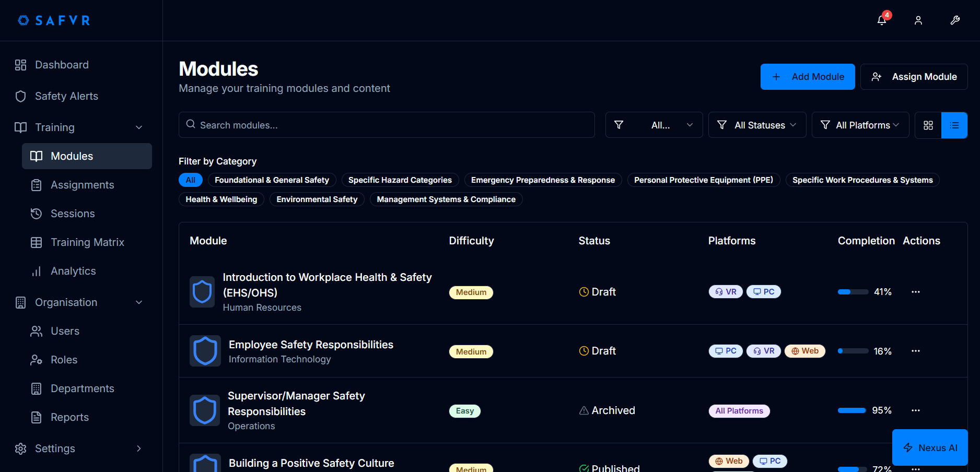Open the All... filter dropdown
The height and width of the screenshot is (472, 980).
point(654,125)
